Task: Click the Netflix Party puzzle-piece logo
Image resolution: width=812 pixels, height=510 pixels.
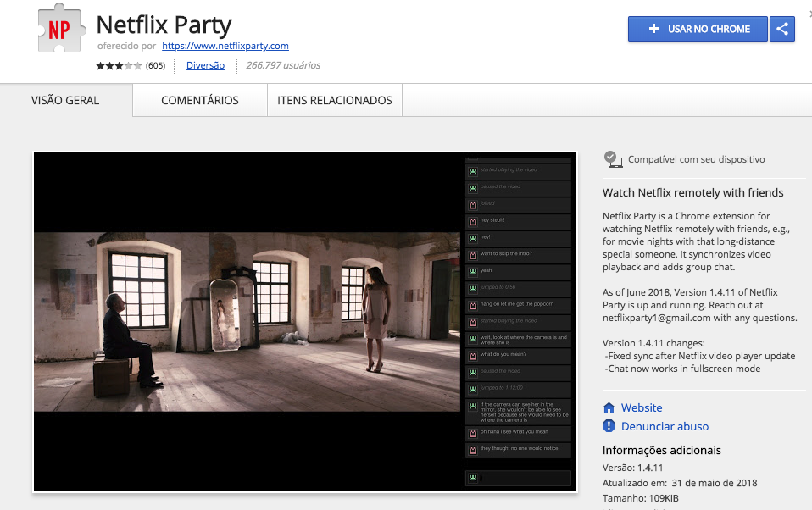Action: point(58,31)
